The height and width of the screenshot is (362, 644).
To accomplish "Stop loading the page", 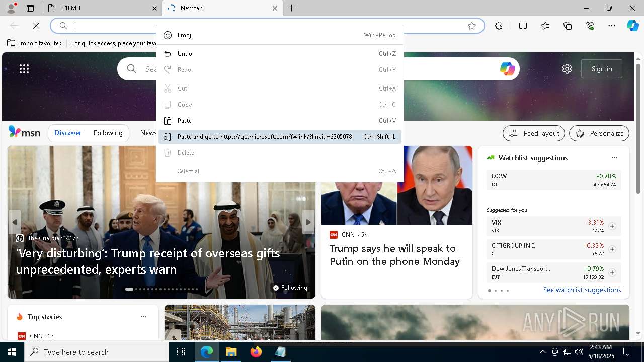I will pos(36,26).
